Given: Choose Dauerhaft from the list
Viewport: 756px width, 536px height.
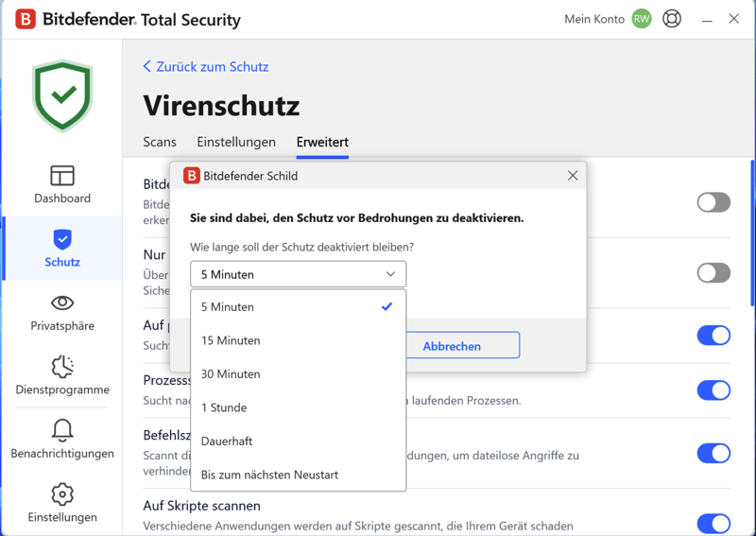Looking at the screenshot, I should (x=298, y=441).
